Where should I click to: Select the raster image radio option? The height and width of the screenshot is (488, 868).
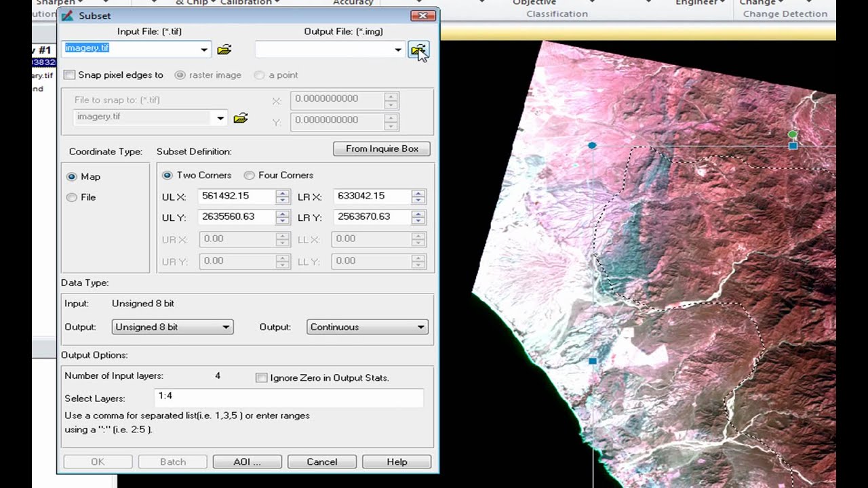tap(180, 75)
